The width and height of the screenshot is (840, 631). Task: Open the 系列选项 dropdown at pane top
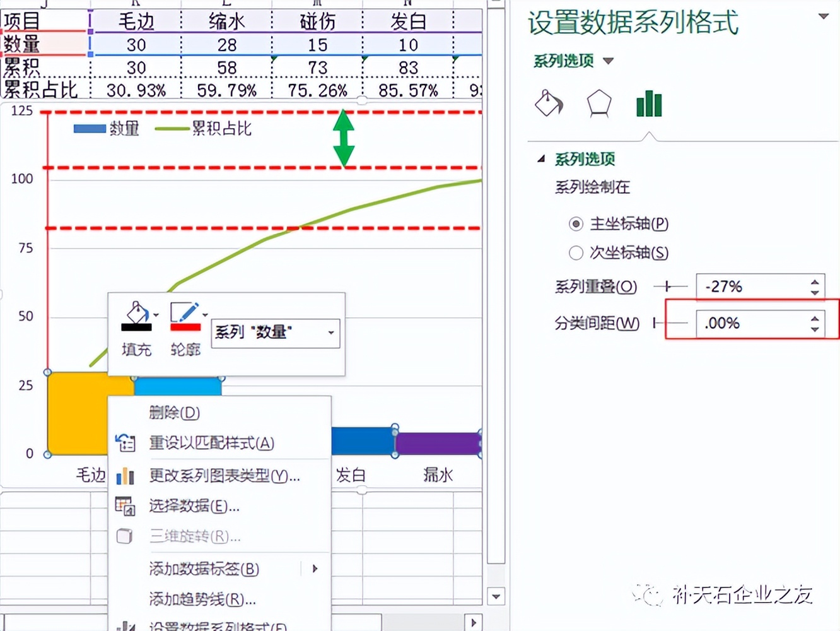607,61
